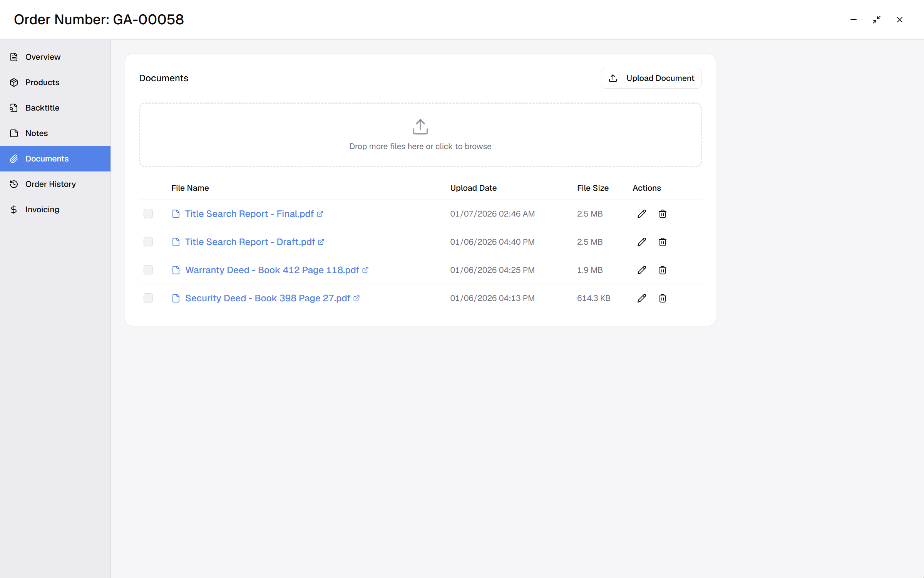The height and width of the screenshot is (578, 924).
Task: Tick the Warranty Deed row checkbox
Action: point(148,270)
